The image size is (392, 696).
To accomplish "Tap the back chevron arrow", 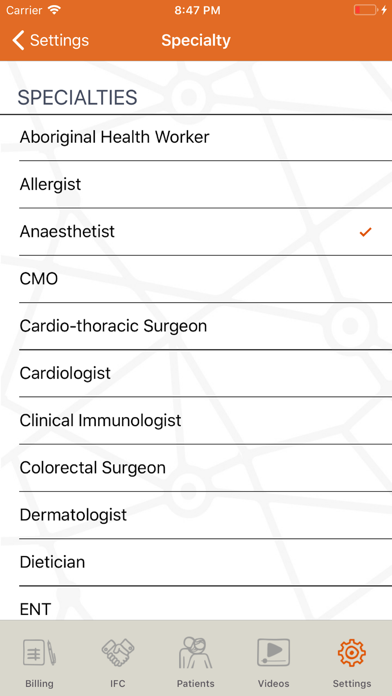I will [x=18, y=40].
